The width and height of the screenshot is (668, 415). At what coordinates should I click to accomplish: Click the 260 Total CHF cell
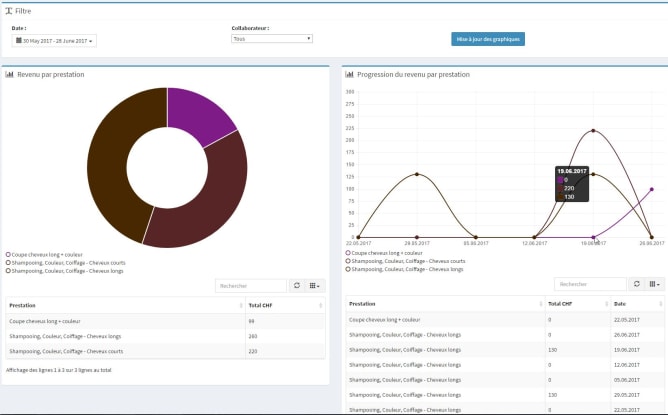point(285,336)
